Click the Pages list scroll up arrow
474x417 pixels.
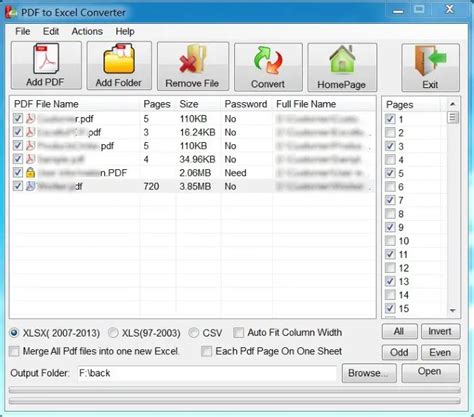click(452, 104)
